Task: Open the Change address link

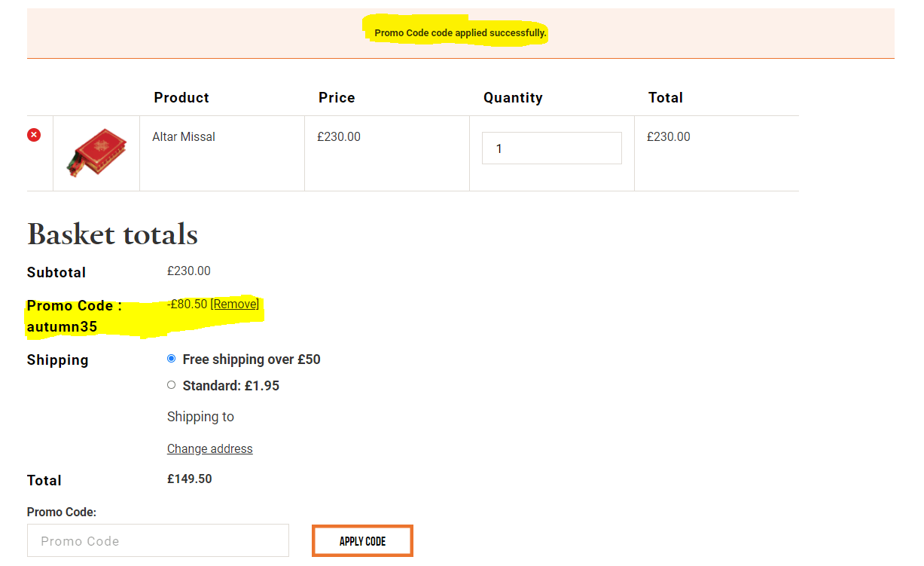Action: pyautogui.click(x=209, y=448)
